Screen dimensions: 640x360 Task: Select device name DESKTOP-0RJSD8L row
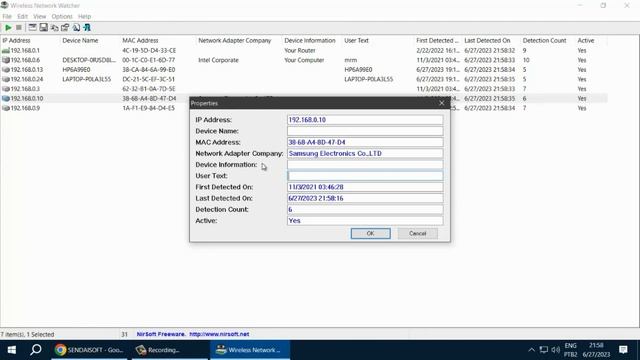coord(304,60)
